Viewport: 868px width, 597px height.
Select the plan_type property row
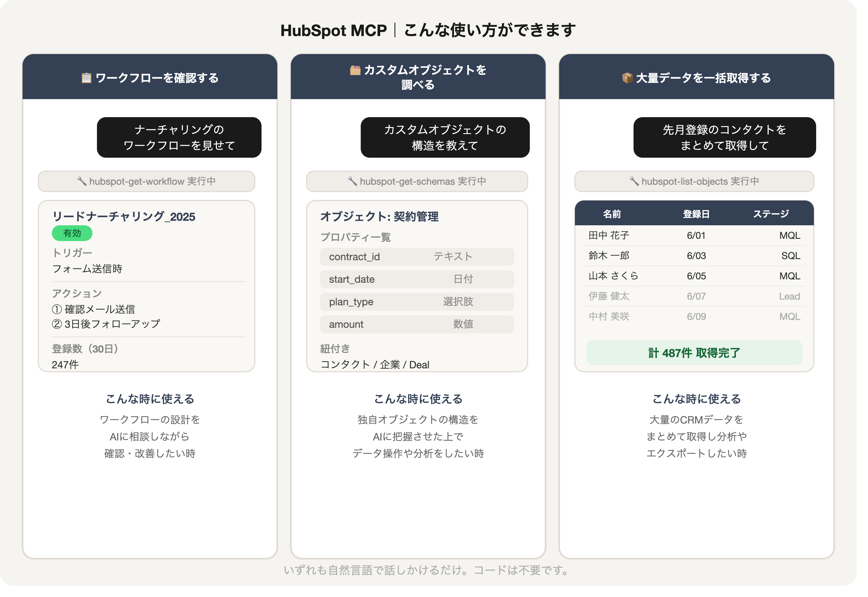point(417,302)
